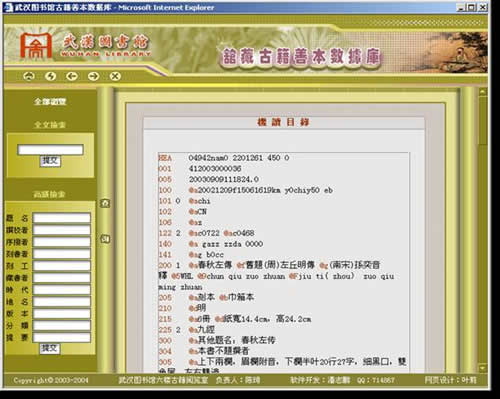Click the home icon in the navigation bar
This screenshot has width=500, height=399.
[29, 76]
